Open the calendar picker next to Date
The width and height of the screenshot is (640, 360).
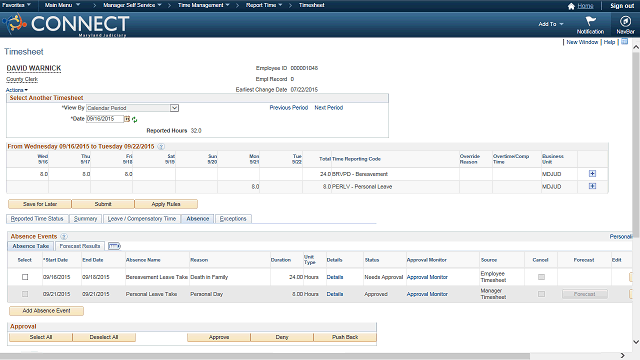point(127,119)
